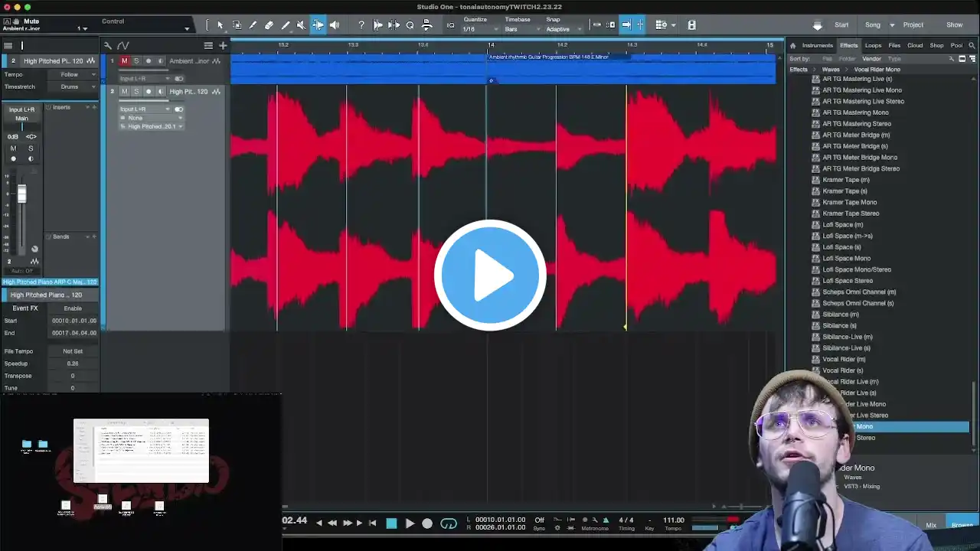Open the question mark help tool
This screenshot has height=551, width=980.
[361, 25]
